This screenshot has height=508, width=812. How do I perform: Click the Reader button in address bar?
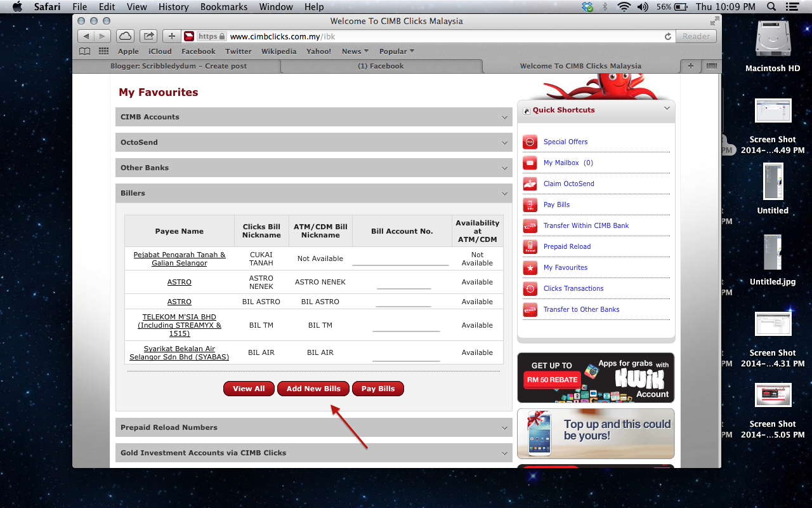[x=696, y=36]
